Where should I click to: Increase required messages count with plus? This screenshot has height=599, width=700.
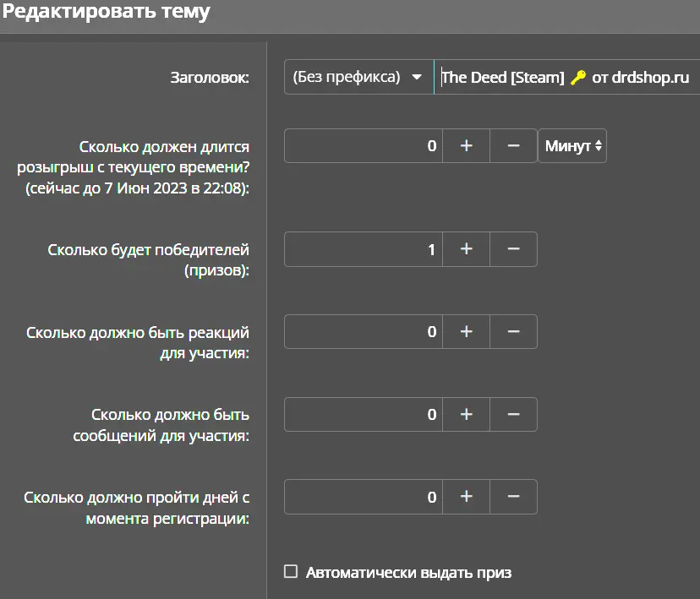pyautogui.click(x=466, y=414)
